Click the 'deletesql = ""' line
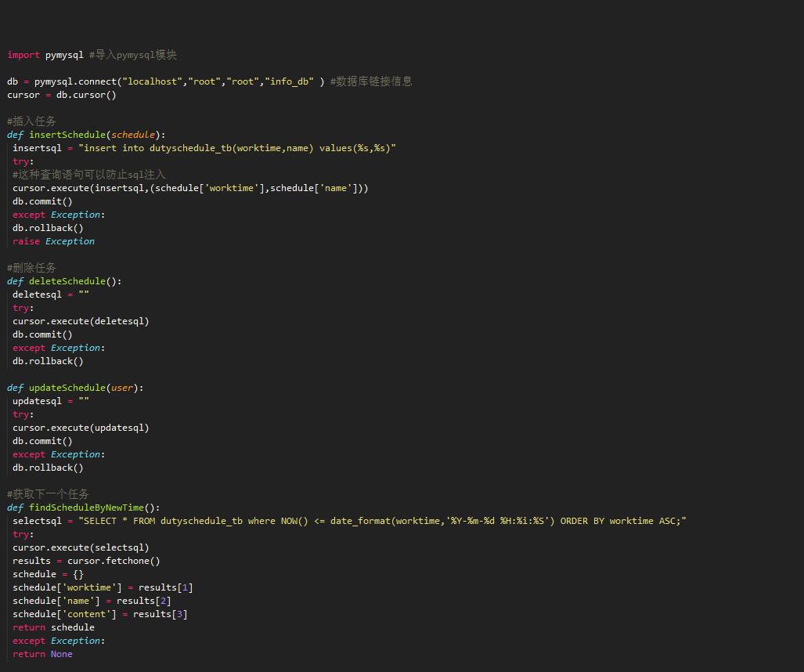 pyautogui.click(x=51, y=294)
